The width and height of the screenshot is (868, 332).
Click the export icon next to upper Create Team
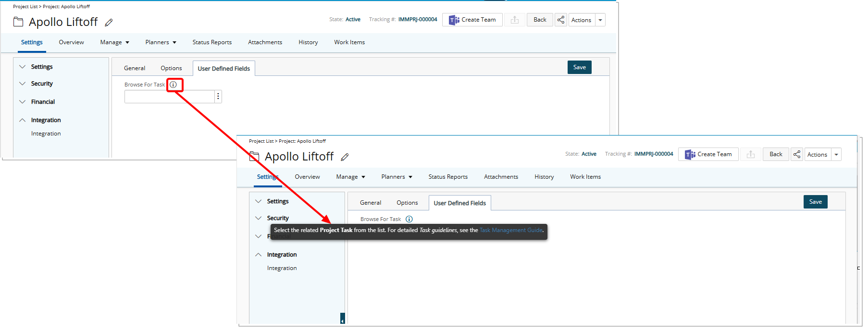pyautogui.click(x=515, y=20)
